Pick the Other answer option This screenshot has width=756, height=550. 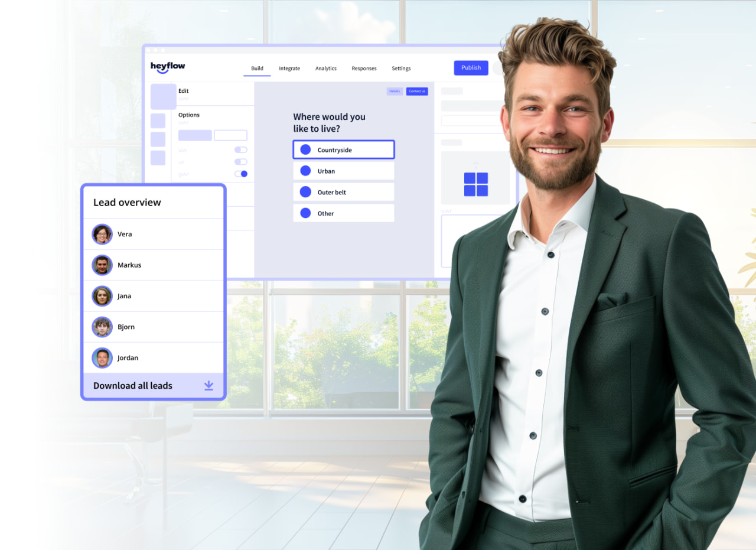(343, 213)
